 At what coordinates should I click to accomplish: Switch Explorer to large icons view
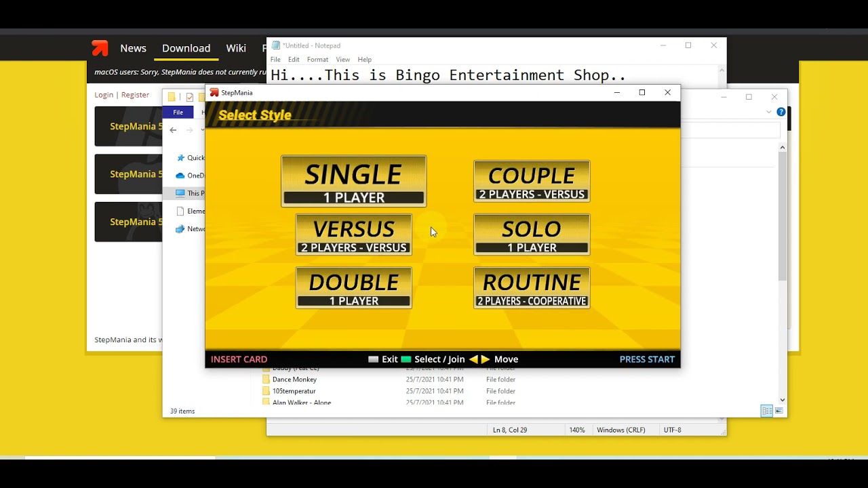pyautogui.click(x=779, y=411)
